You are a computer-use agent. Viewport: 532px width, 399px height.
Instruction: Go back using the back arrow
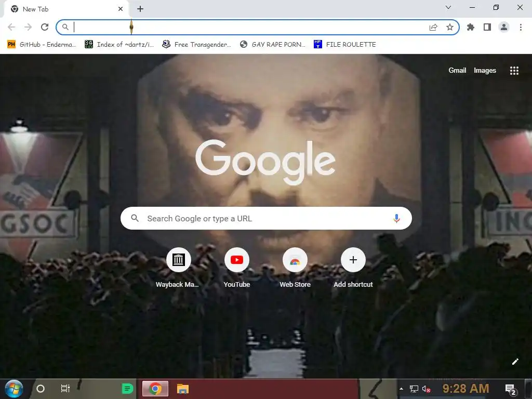click(x=11, y=27)
